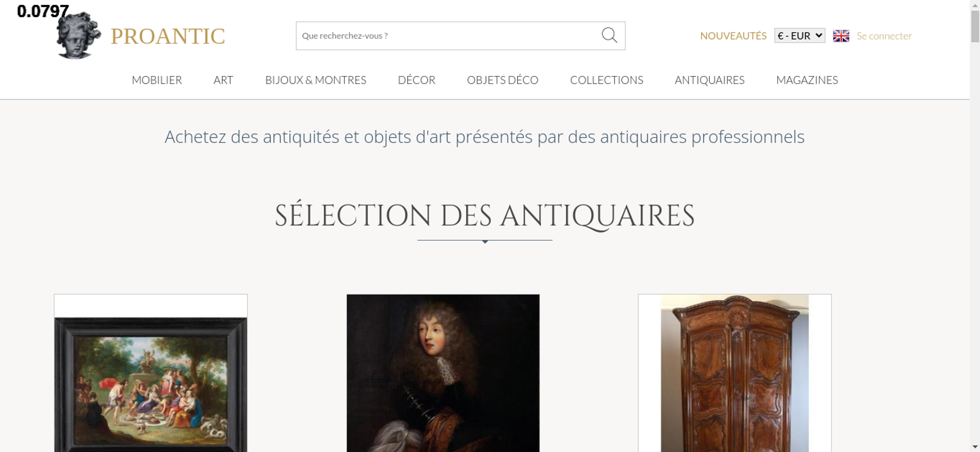
Task: Click the British flag language icon
Action: pyautogui.click(x=841, y=36)
